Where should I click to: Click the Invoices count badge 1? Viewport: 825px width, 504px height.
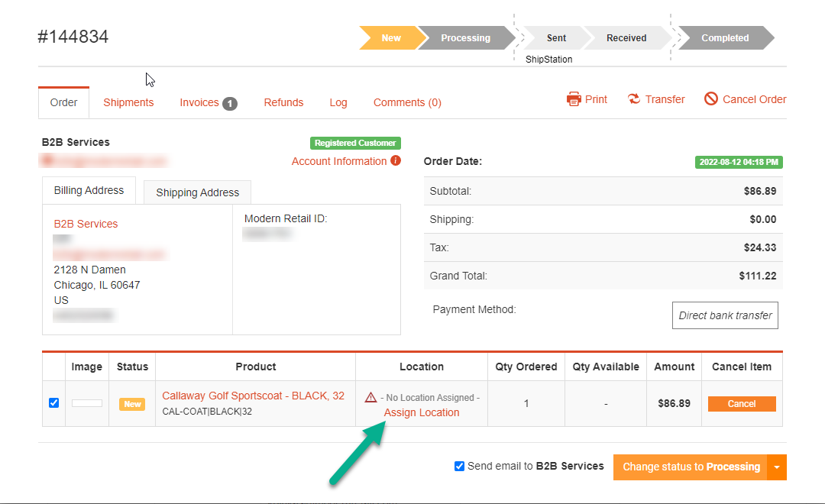tap(230, 104)
